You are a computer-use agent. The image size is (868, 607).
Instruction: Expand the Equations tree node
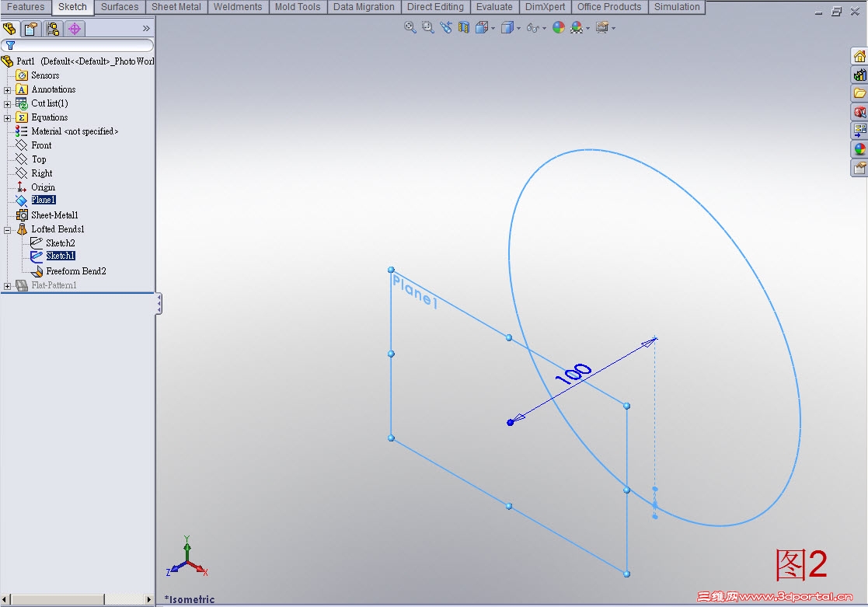click(7, 118)
